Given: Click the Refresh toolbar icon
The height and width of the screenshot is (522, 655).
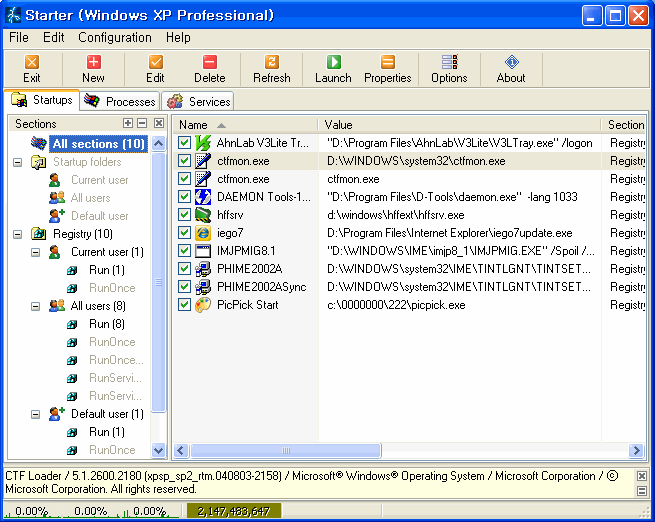Looking at the screenshot, I should (272, 62).
